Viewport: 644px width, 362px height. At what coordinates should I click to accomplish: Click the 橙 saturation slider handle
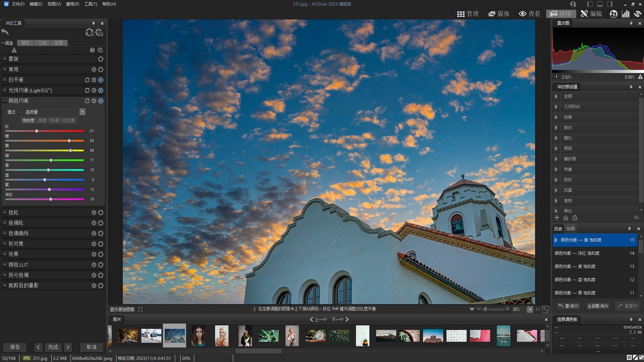click(x=69, y=141)
